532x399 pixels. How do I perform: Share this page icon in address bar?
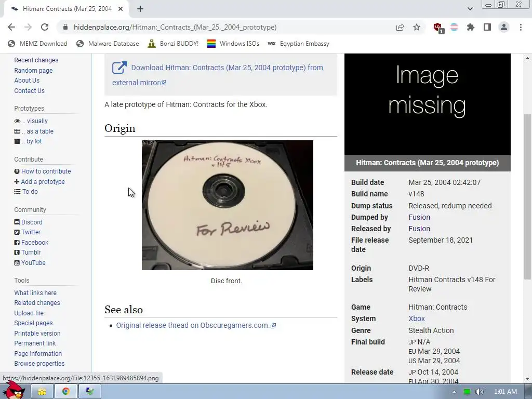[400, 27]
